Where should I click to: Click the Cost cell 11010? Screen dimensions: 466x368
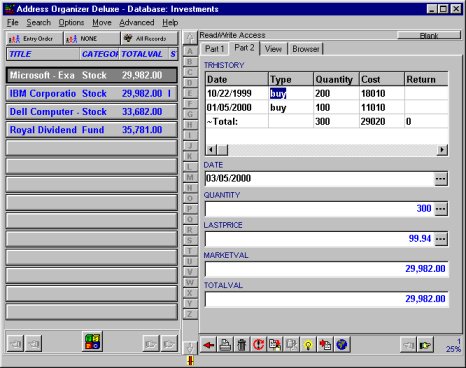point(382,108)
